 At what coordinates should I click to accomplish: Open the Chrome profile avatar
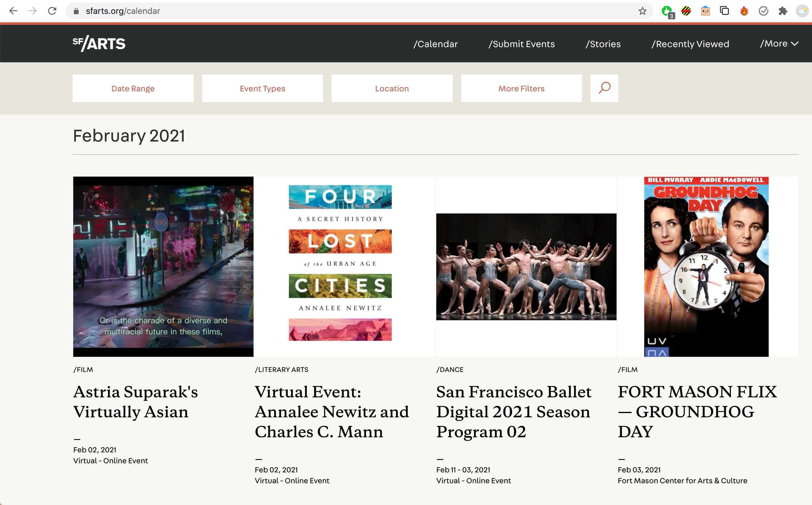point(802,11)
